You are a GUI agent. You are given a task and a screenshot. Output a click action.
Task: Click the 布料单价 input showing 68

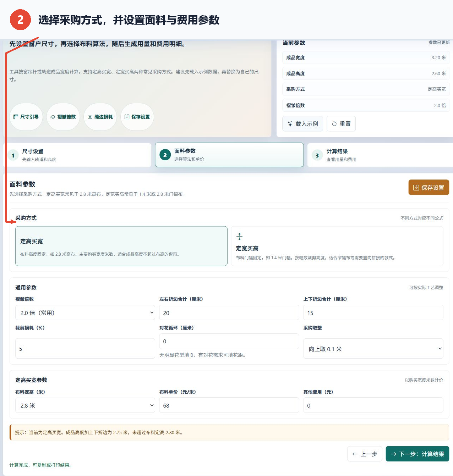coord(229,405)
